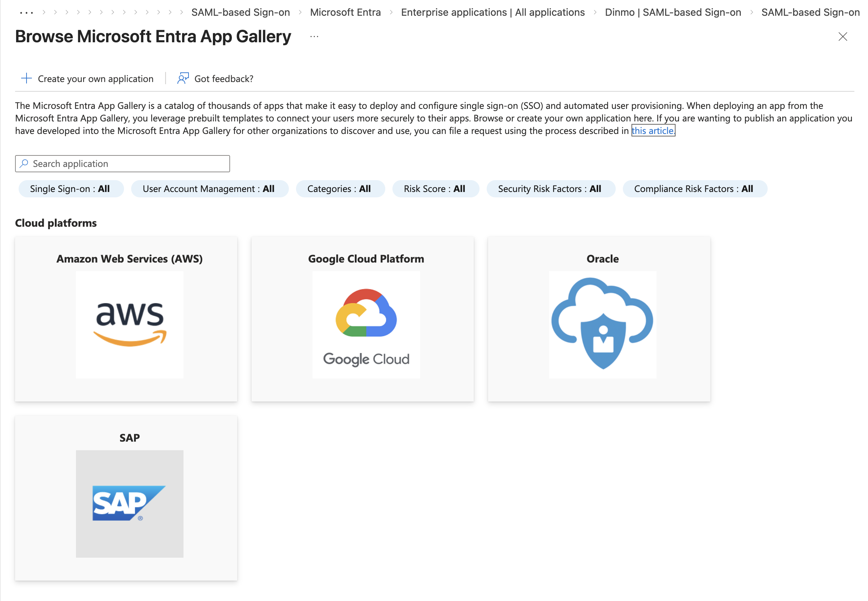The image size is (868, 601).
Task: Open the Risk Score filter
Action: [x=435, y=189]
